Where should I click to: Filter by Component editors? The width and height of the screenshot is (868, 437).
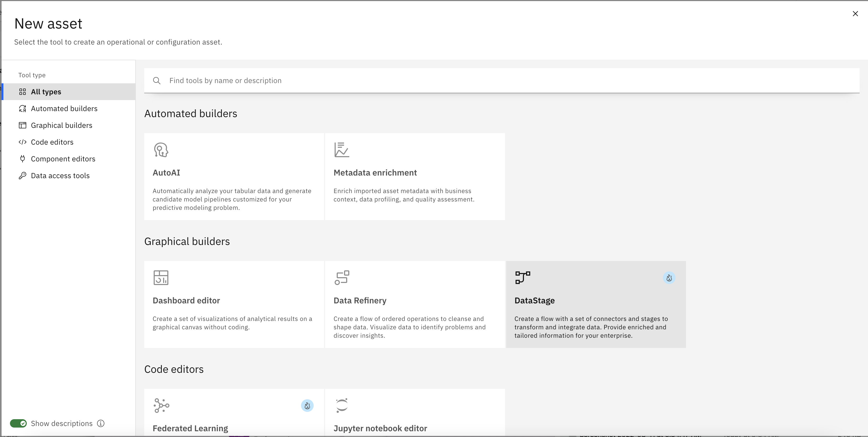point(69,159)
